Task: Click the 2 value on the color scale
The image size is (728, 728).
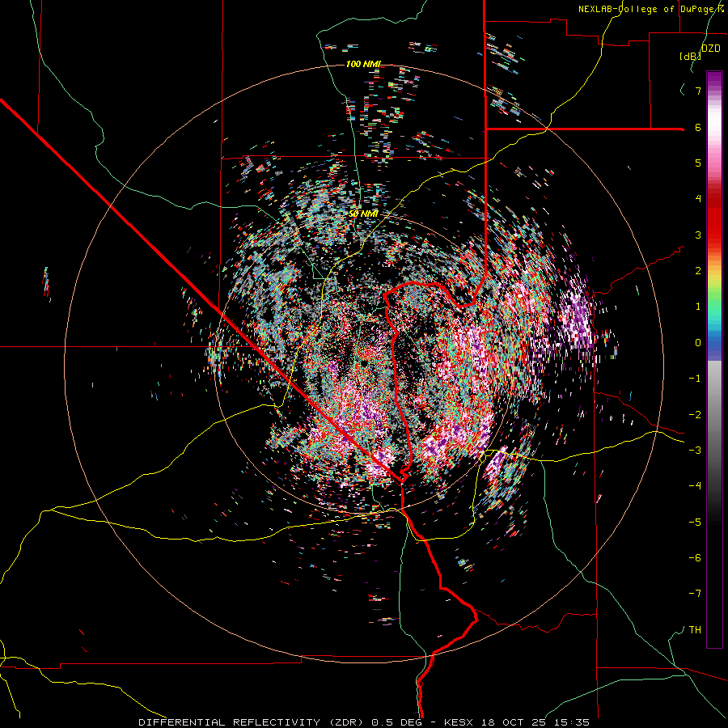Action: coord(698,271)
